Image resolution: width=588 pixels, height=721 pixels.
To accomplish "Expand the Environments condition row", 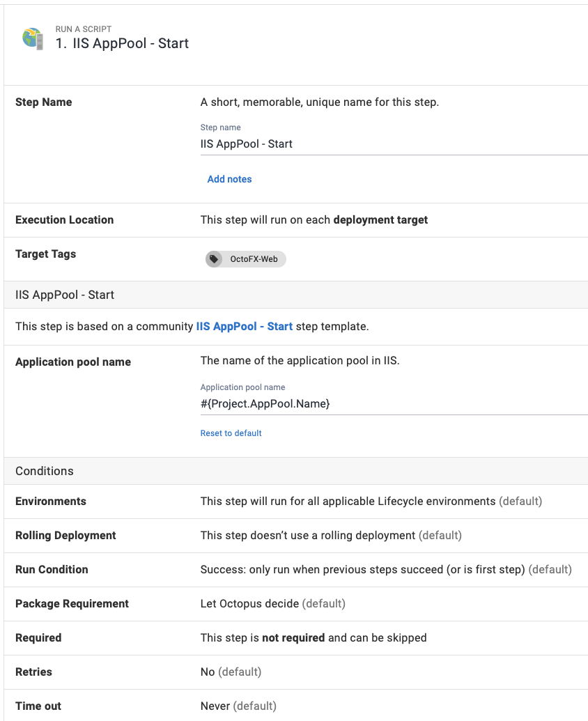I will point(295,501).
